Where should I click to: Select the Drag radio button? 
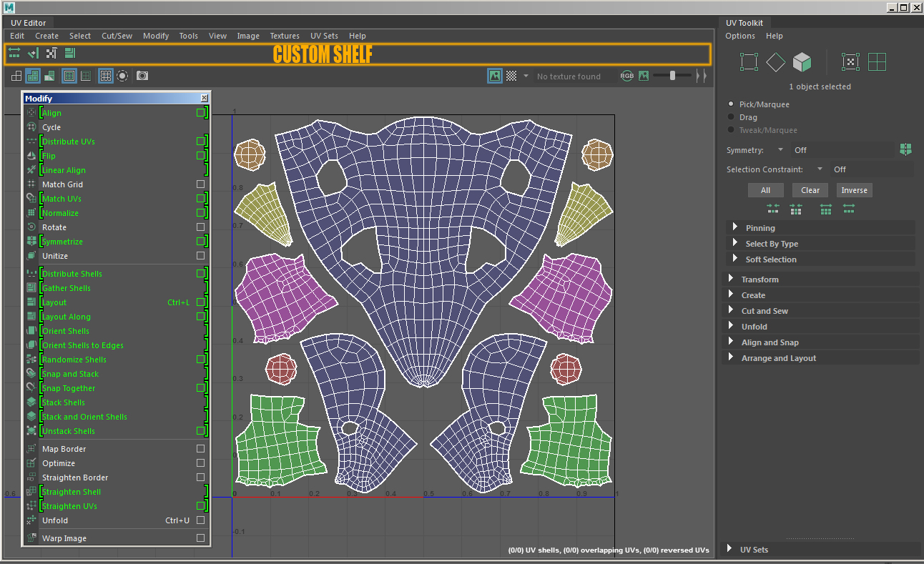[x=731, y=117]
